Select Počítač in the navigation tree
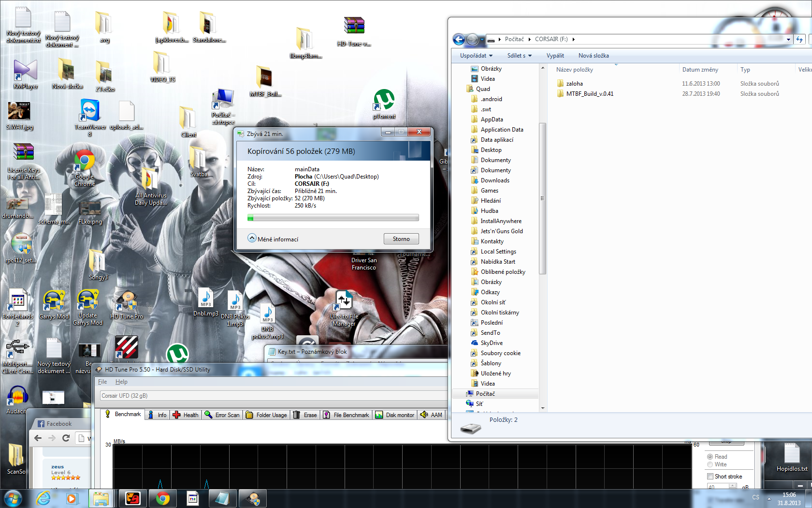This screenshot has width=812, height=508. [485, 394]
